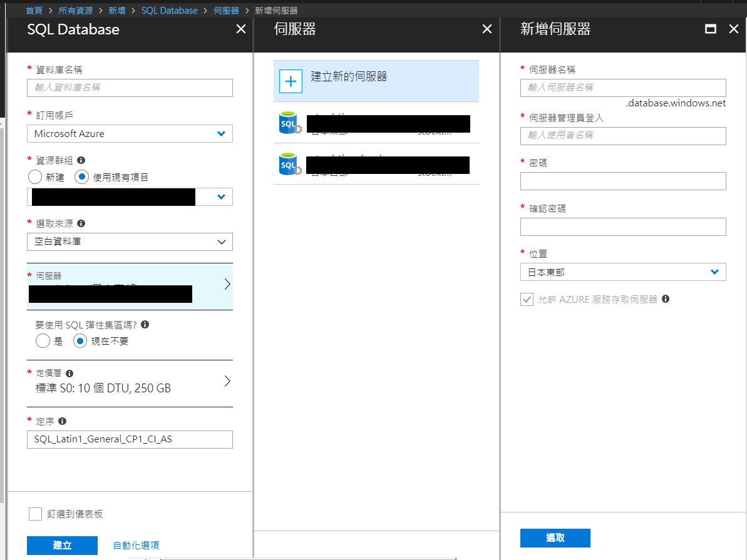Focus the 伺服器名稱 input field
747x560 pixels.
tap(623, 88)
